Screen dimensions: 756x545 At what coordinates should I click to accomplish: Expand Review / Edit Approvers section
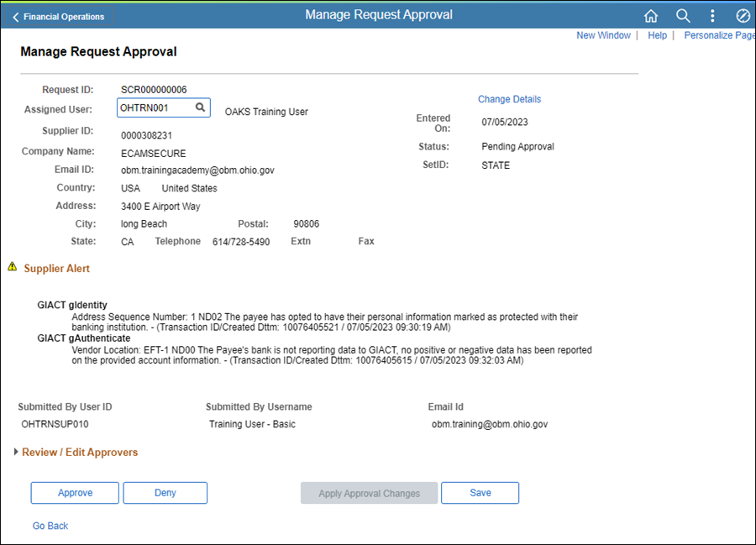(17, 453)
